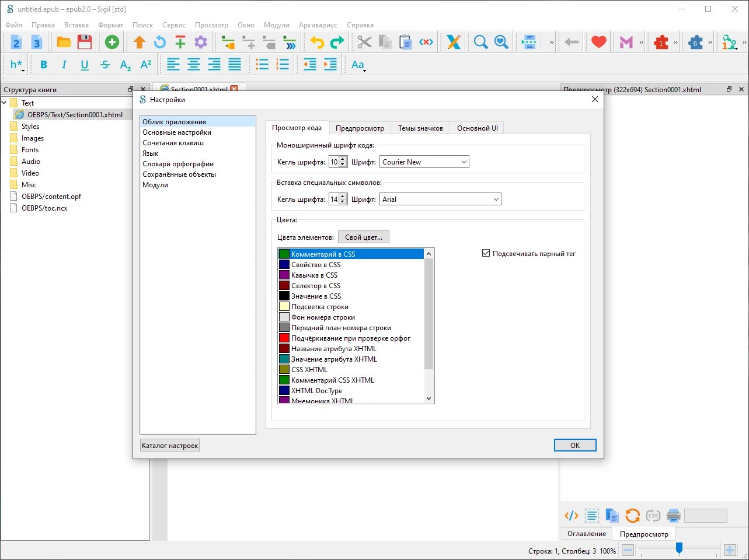Click the Align left icon
Screen dimensions: 749x560
point(173,65)
